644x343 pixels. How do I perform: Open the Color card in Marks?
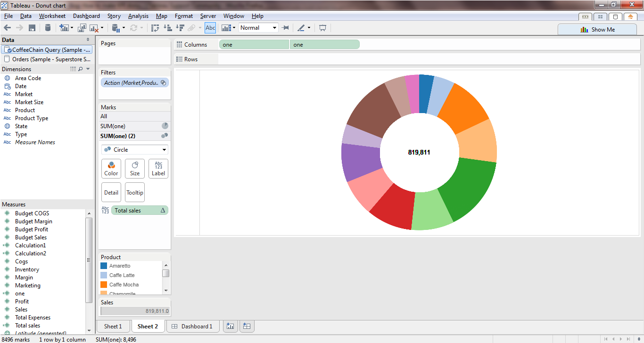[111, 169]
